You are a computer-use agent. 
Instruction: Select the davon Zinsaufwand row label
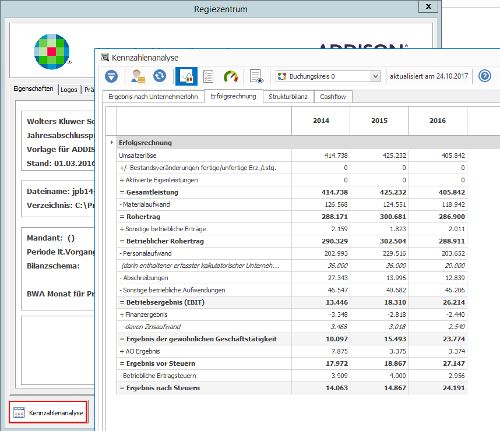pos(152,327)
